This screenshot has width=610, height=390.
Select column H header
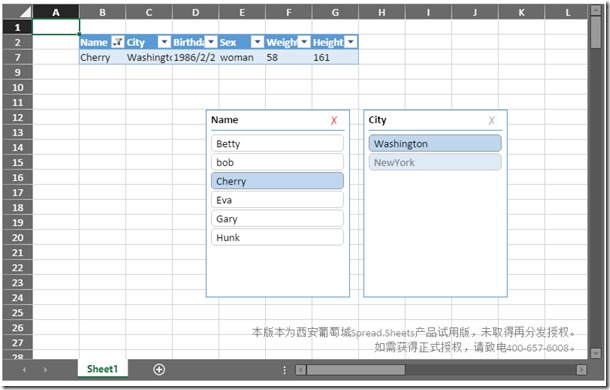point(382,12)
